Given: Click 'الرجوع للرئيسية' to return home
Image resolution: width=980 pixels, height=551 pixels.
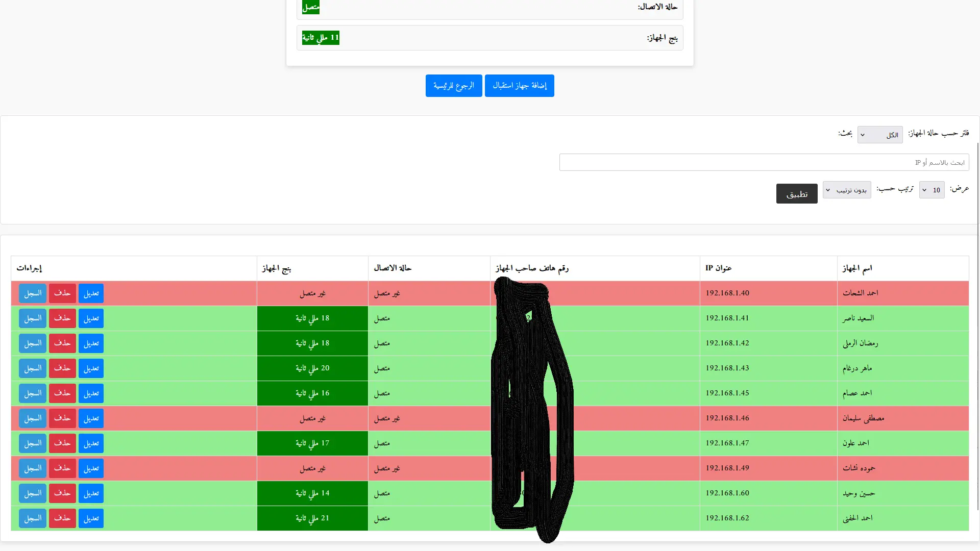Looking at the screenshot, I should (x=453, y=85).
